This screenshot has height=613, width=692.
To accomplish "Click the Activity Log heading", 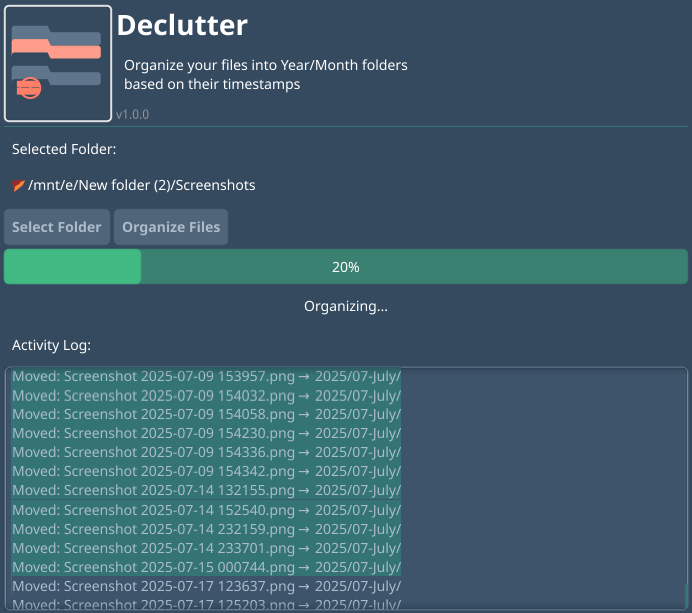I will pyautogui.click(x=51, y=345).
